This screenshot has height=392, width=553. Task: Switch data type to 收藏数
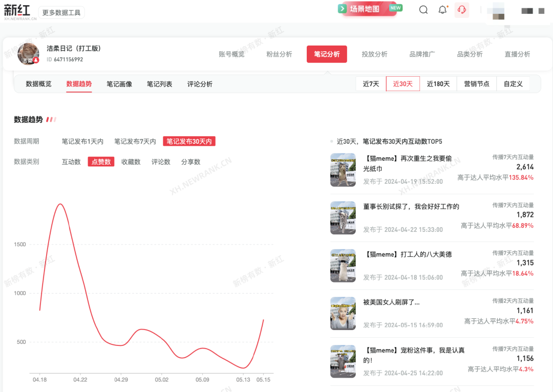tap(131, 162)
